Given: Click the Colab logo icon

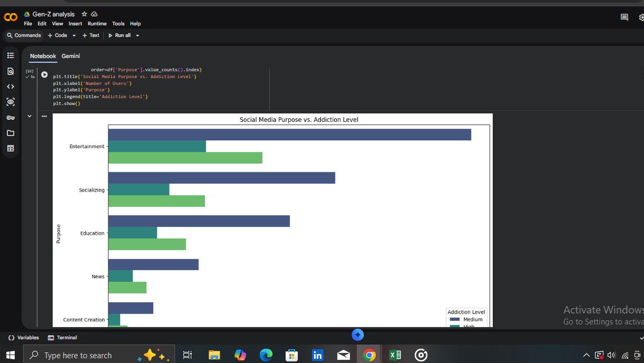Looking at the screenshot, I should click(x=10, y=18).
